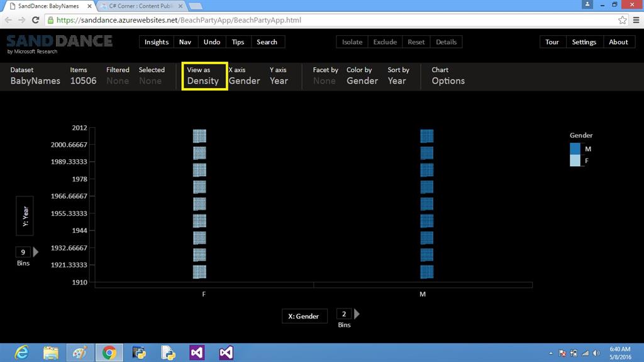Change the X axis Gender column
This screenshot has width=644, height=362.
[x=245, y=76]
